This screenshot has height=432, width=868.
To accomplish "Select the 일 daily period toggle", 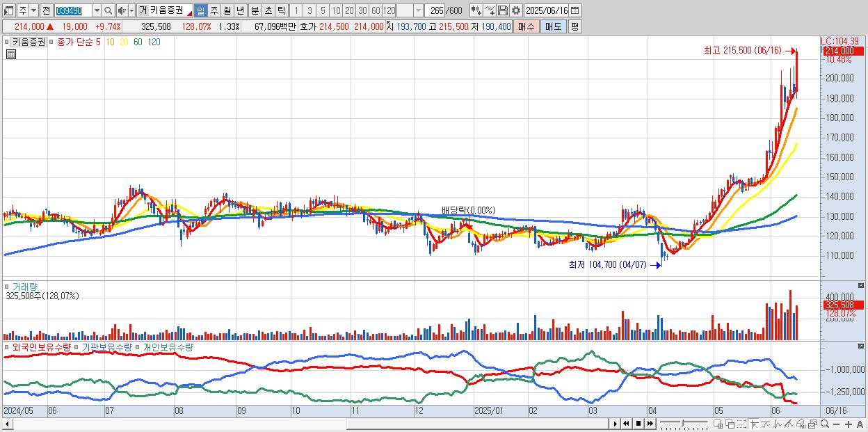I will [200, 10].
